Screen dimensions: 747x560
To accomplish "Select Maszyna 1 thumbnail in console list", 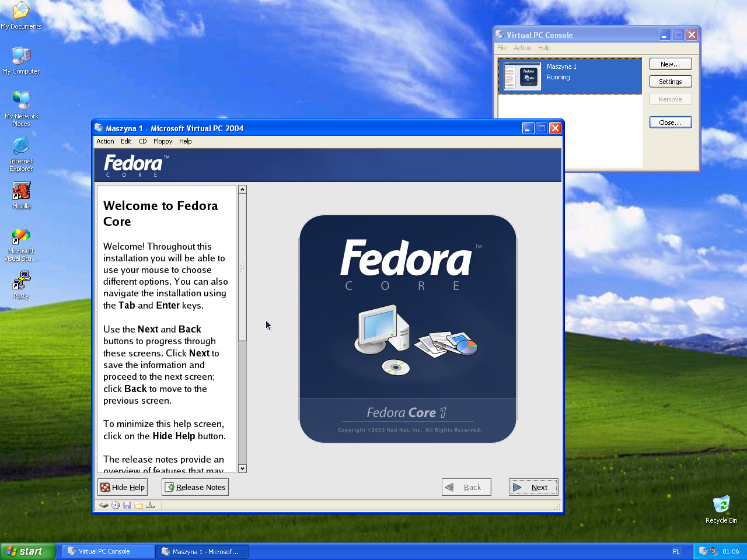I will tap(522, 76).
